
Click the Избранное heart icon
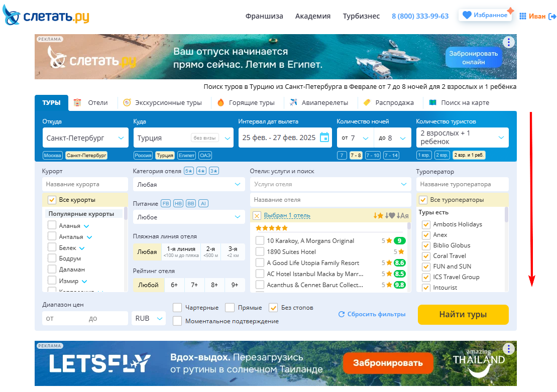click(467, 15)
